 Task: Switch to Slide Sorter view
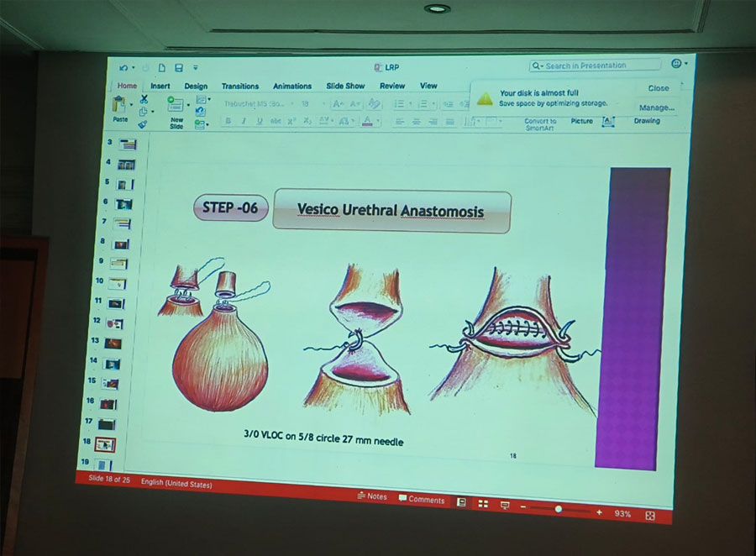tap(483, 503)
